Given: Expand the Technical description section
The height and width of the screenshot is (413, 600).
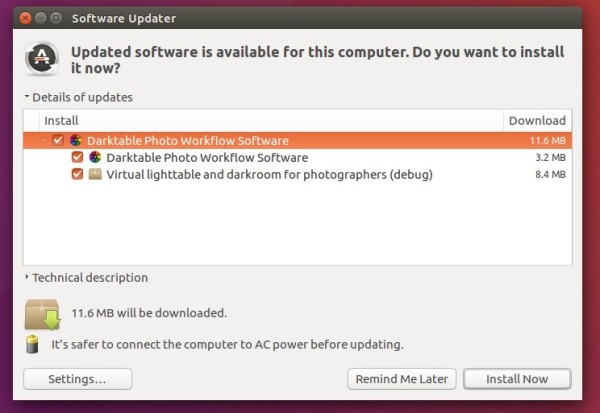Looking at the screenshot, I should 27,277.
